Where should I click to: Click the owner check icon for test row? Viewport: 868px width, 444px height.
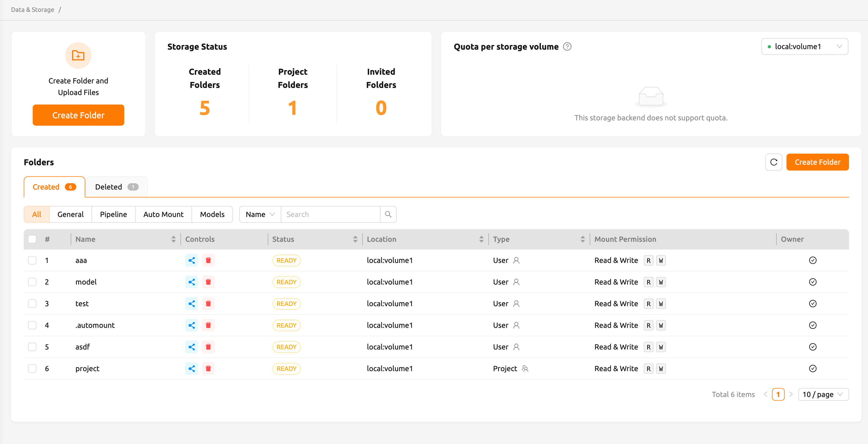[x=813, y=303]
